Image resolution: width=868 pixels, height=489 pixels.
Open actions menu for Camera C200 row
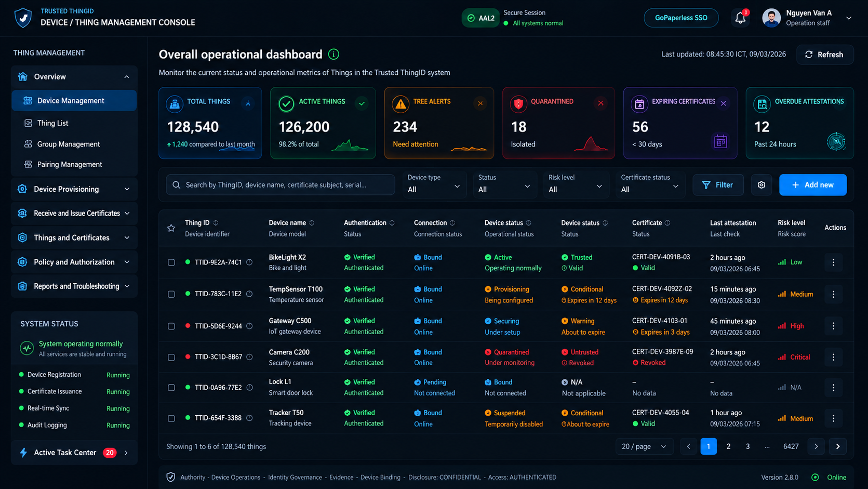(834, 357)
